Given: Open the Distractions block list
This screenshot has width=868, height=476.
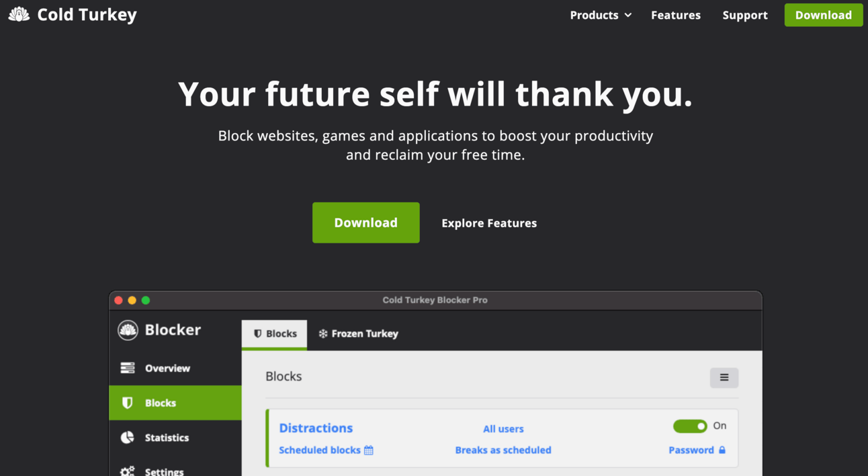Looking at the screenshot, I should 316,428.
